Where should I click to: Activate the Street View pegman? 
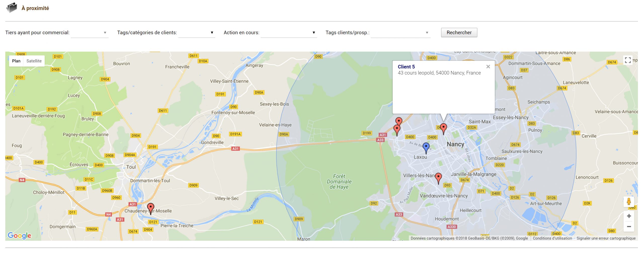(629, 202)
